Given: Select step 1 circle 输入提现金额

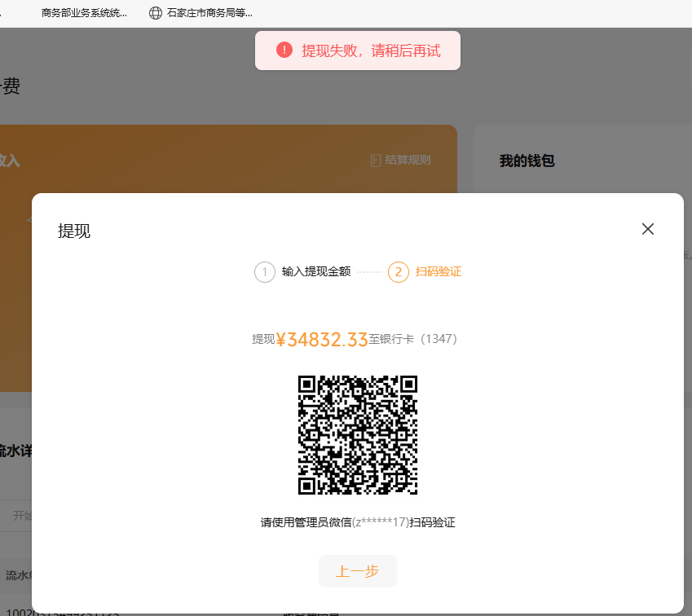Looking at the screenshot, I should click(x=265, y=272).
